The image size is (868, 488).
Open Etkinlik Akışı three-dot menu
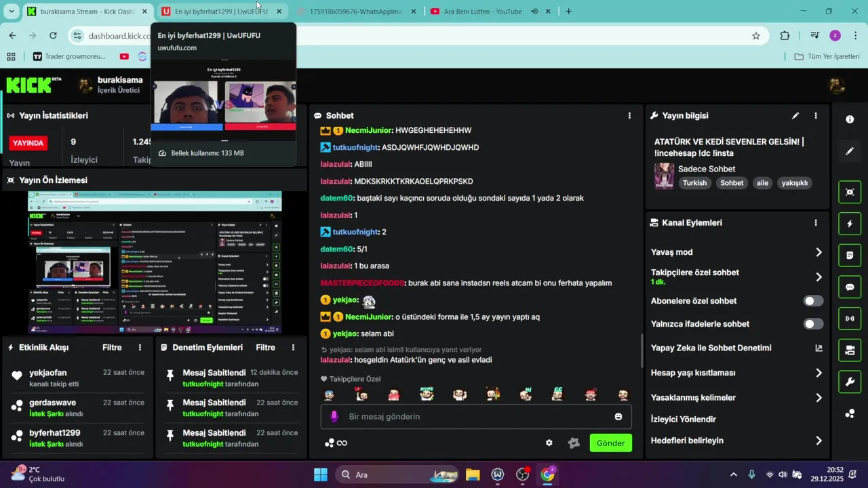click(140, 347)
